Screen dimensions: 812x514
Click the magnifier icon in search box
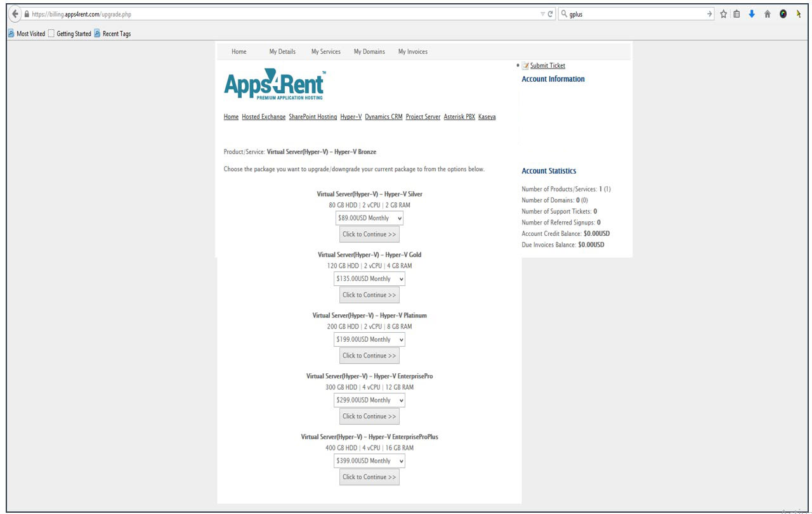pos(564,14)
